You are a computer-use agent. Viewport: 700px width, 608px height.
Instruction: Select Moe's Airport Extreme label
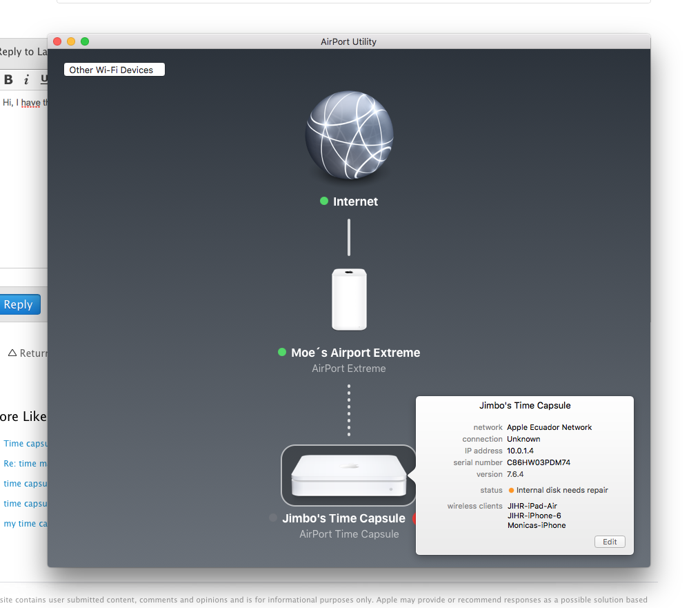(x=355, y=353)
